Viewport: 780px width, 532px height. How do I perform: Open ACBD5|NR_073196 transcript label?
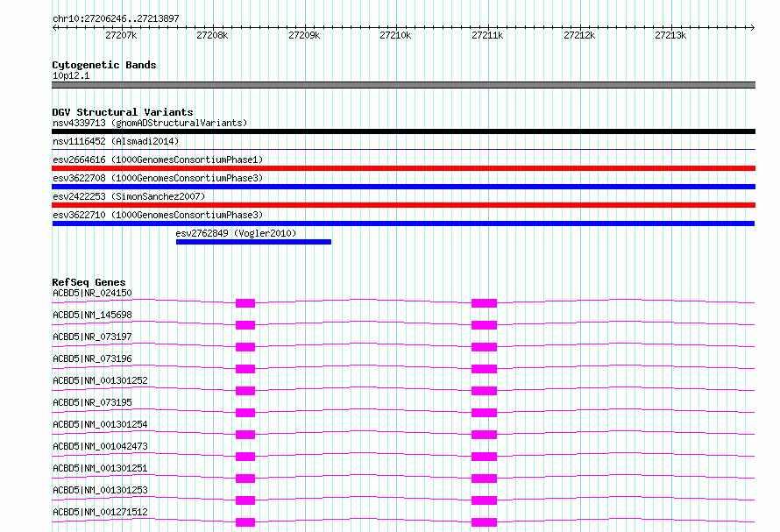(92, 358)
